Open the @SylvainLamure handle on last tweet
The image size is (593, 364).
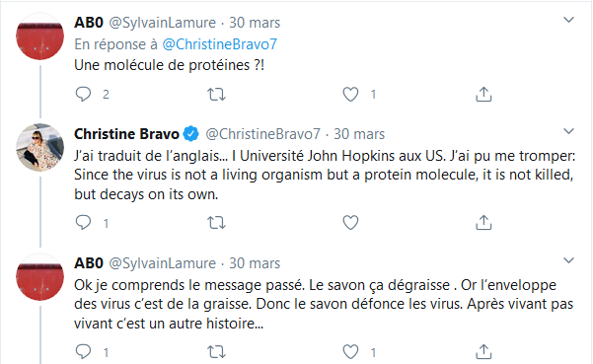click(162, 263)
